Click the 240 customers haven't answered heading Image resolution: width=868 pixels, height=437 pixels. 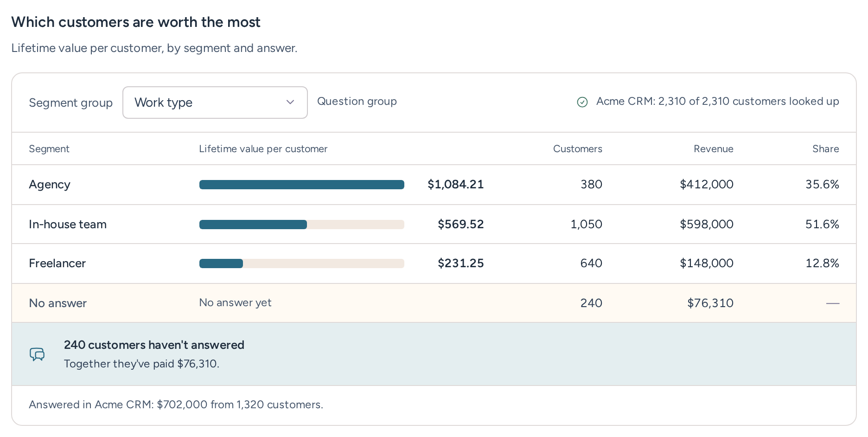[154, 345]
